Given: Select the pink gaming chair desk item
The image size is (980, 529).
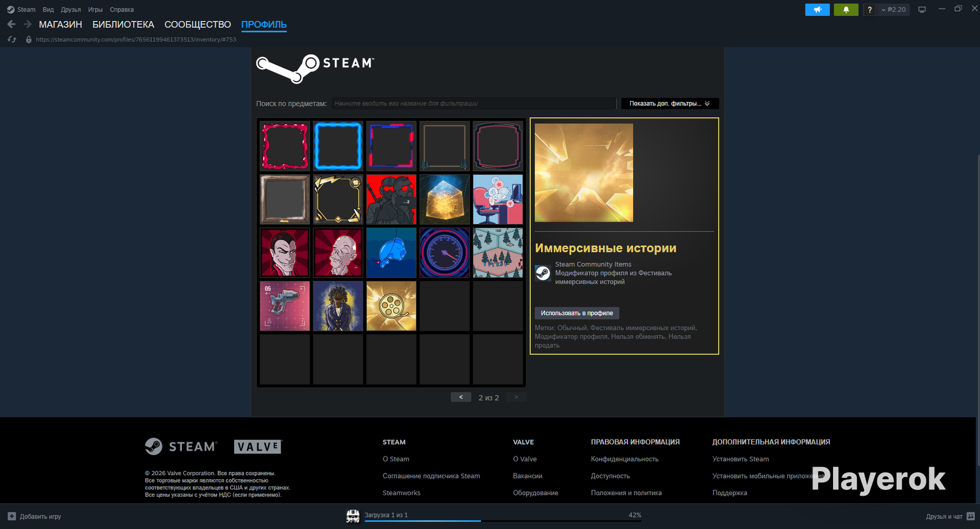Looking at the screenshot, I should pyautogui.click(x=498, y=199).
